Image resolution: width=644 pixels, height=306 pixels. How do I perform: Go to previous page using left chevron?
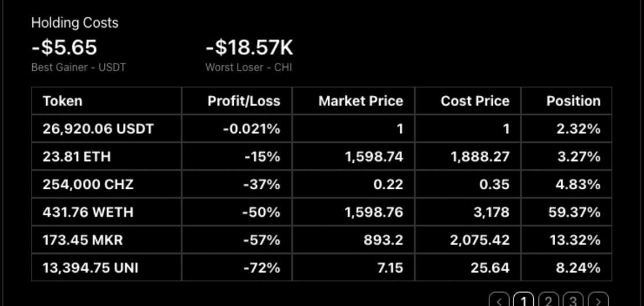coord(500,300)
